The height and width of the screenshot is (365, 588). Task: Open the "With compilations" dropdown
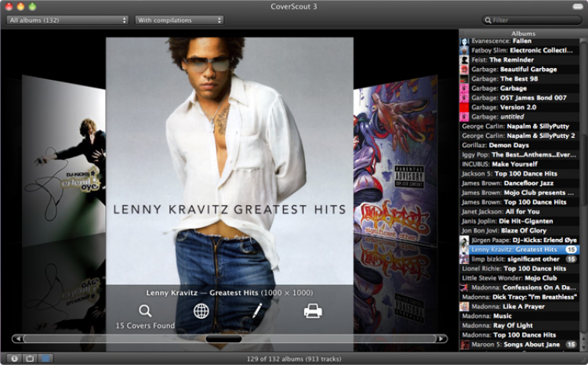coord(180,20)
